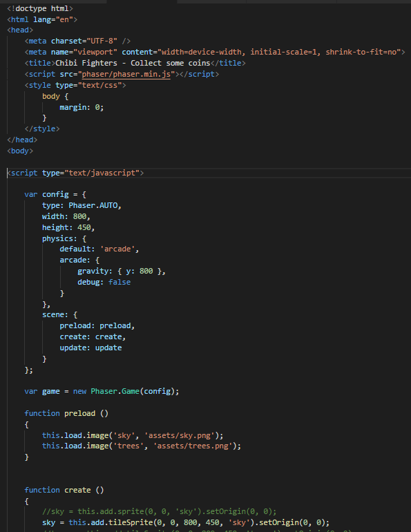This screenshot has height=532, width=411.
Task: Click the gravity y: 800 value
Action: tap(146, 271)
